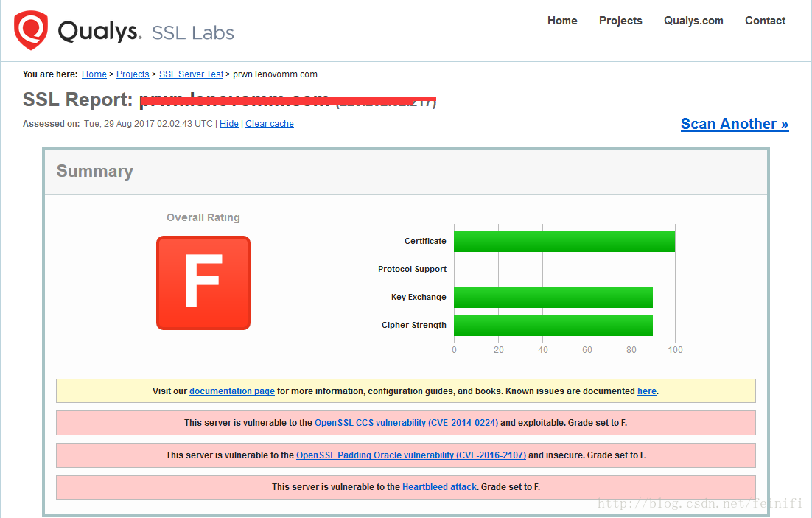Follow the Home breadcrumb link
Viewport: 812px width, 518px height.
(x=94, y=74)
